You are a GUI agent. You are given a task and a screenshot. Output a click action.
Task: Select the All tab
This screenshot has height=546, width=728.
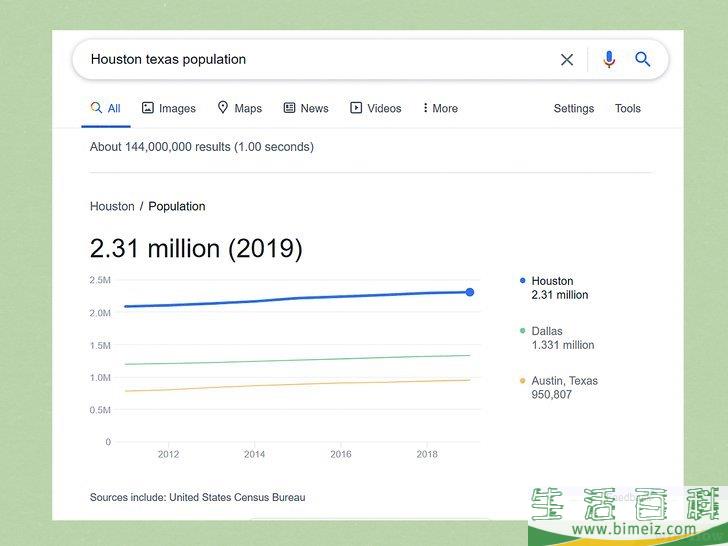(106, 108)
